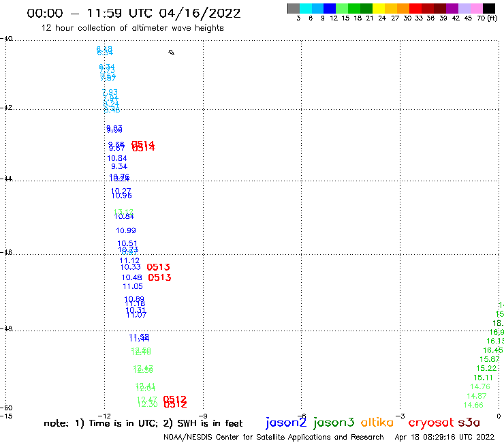
Task: Click the black swatch at the legend's end
Action: click(x=488, y=8)
